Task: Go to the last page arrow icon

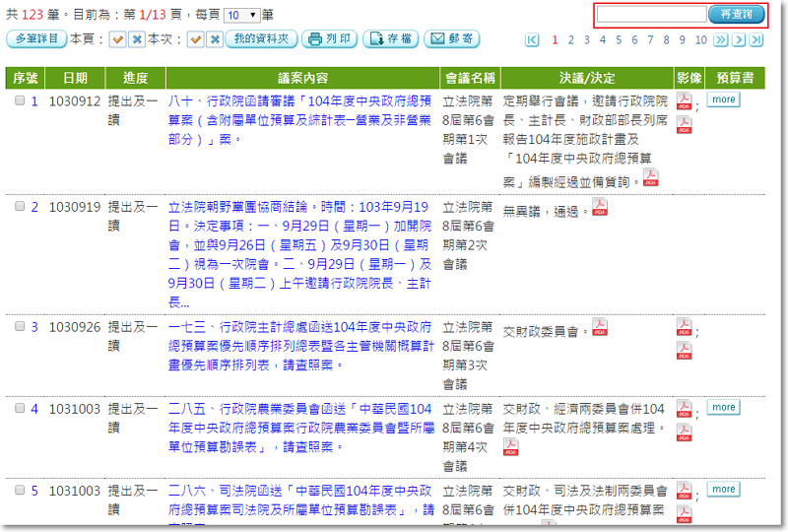Action: pyautogui.click(x=755, y=40)
